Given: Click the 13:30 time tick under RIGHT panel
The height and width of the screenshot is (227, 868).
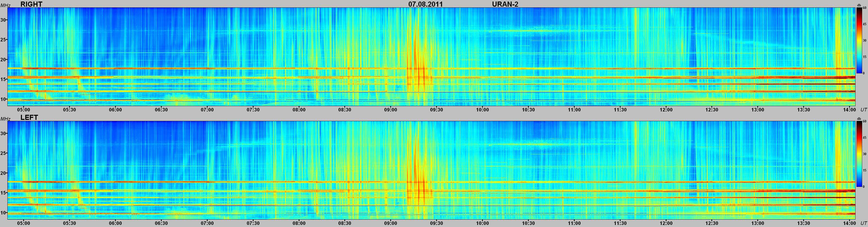Looking at the screenshot, I should pos(804,110).
